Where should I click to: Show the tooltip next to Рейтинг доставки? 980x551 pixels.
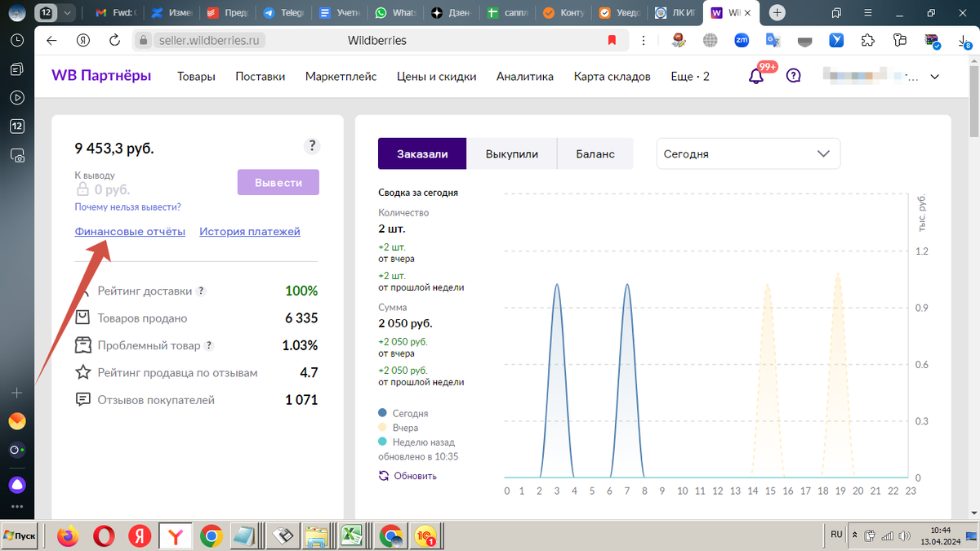201,291
